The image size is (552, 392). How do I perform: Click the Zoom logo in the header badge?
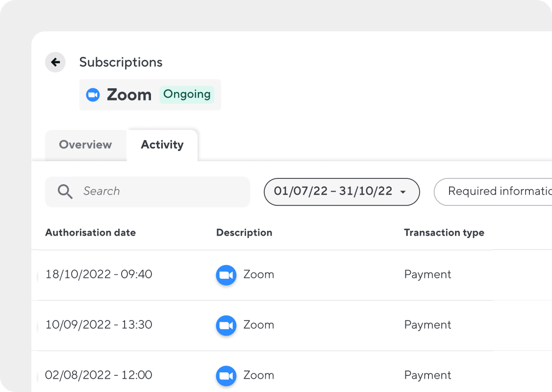click(93, 95)
